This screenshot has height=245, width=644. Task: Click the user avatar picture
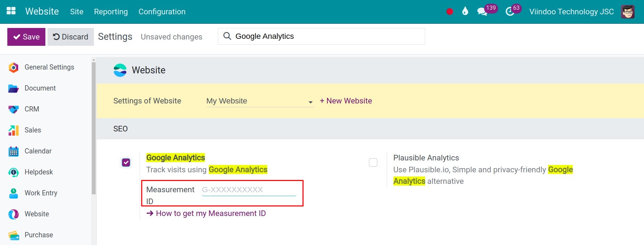click(628, 12)
